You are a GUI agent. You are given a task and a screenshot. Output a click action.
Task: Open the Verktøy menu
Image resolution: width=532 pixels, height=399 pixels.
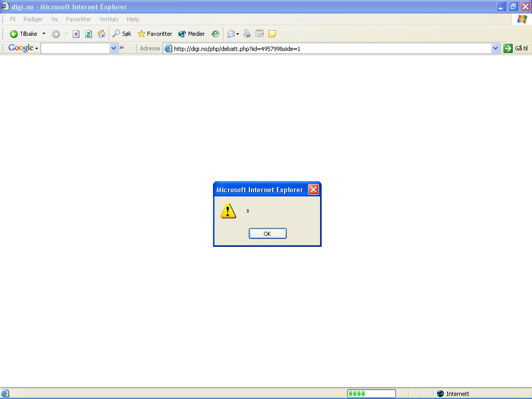[109, 19]
